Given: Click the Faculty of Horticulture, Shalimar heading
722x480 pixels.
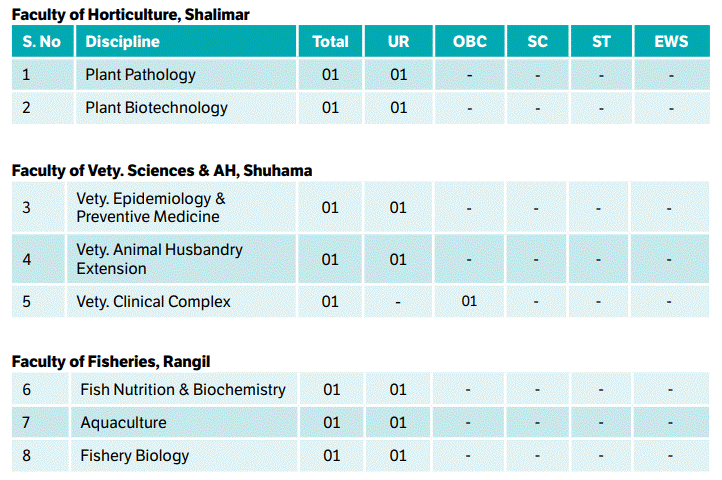Looking at the screenshot, I should click(x=131, y=13).
